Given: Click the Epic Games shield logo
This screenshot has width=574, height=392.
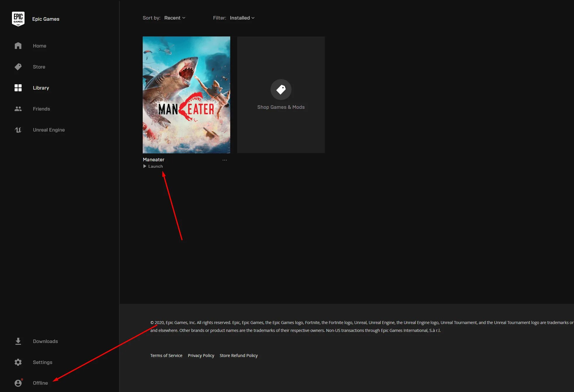Looking at the screenshot, I should pyautogui.click(x=18, y=19).
